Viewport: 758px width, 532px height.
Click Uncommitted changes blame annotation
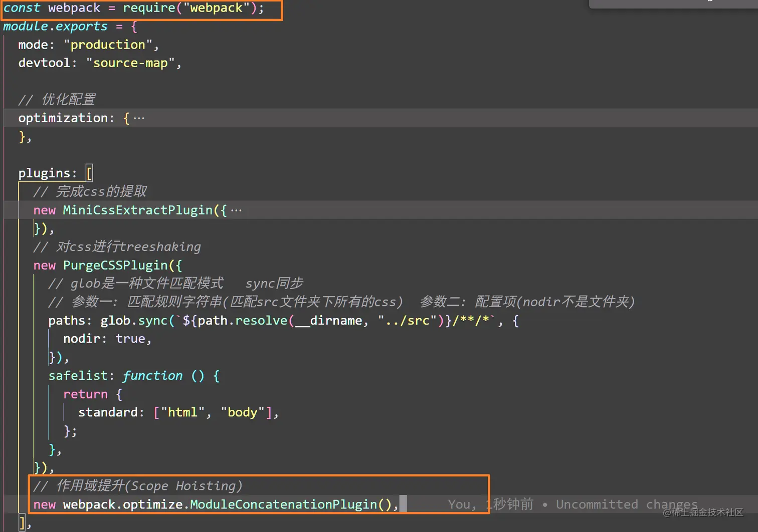627,504
